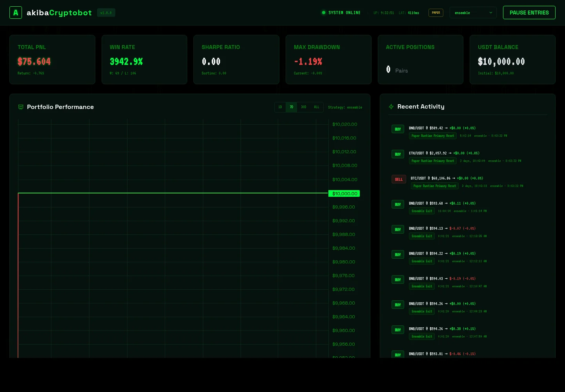Click the 'Initial: $10,000.00' text
The image size is (565, 392).
pyautogui.click(x=496, y=73)
